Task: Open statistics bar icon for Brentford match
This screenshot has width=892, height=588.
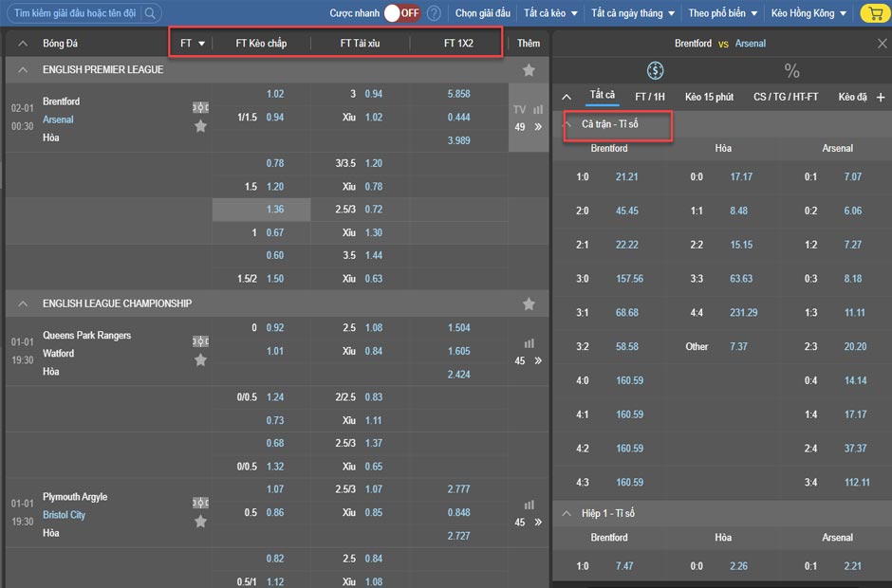Action: tap(538, 109)
